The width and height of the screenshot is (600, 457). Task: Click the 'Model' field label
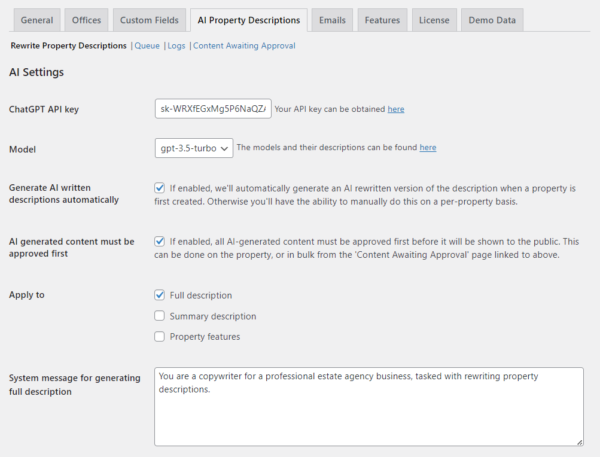[22, 149]
